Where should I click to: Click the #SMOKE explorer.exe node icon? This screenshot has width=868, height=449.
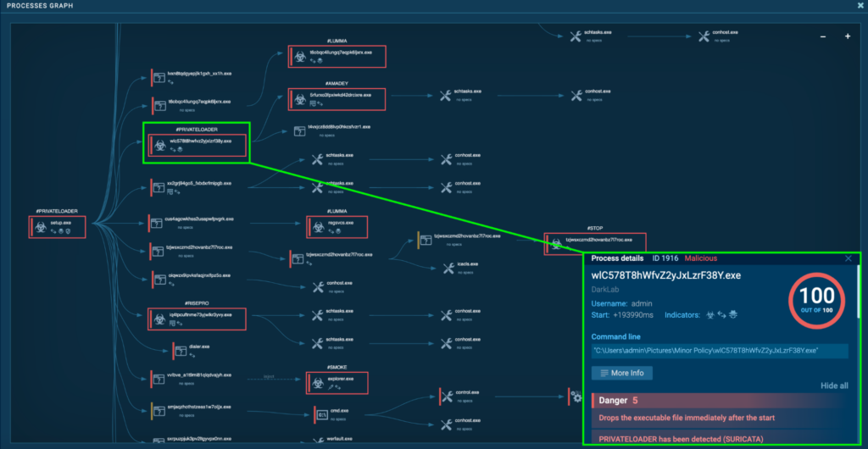tap(318, 382)
